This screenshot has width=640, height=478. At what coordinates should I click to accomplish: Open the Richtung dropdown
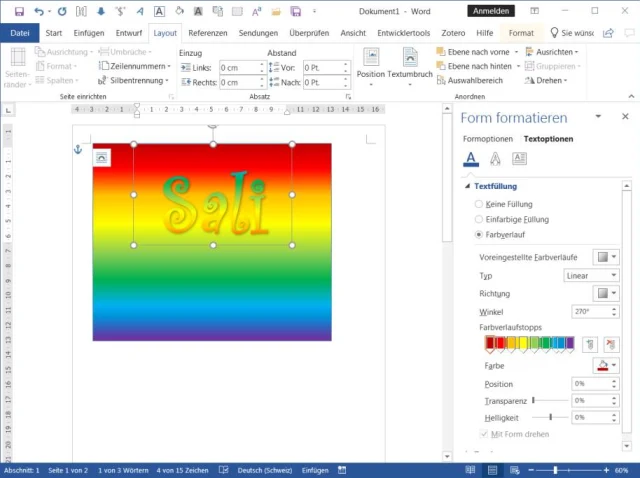click(x=605, y=293)
